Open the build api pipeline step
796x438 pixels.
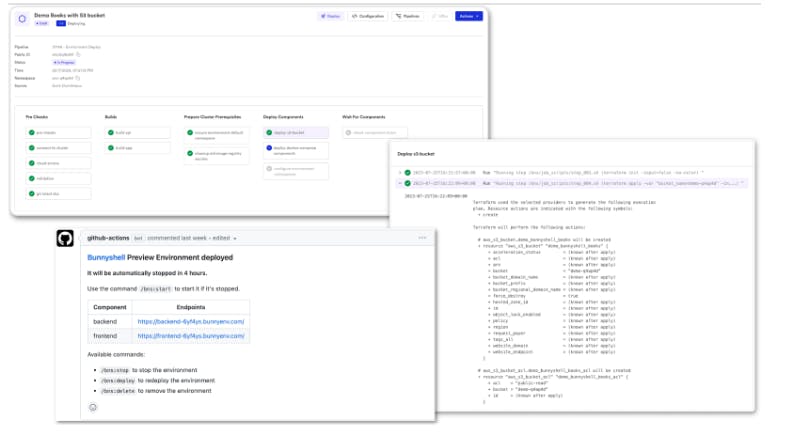[138, 132]
